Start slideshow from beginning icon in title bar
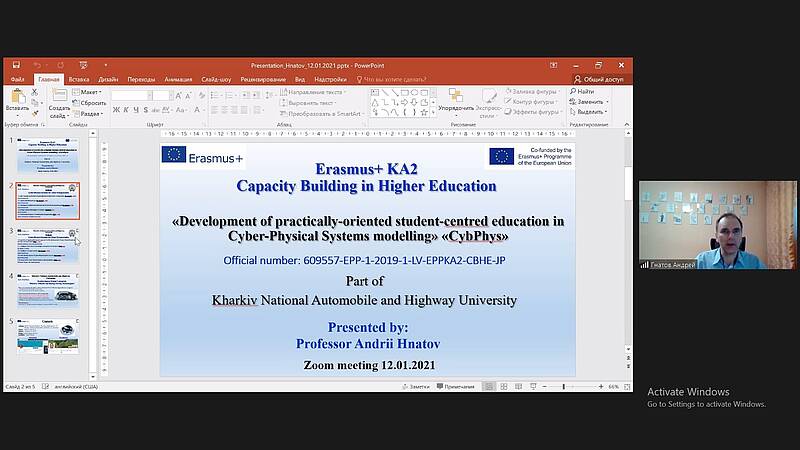800x450 pixels. pos(84,65)
